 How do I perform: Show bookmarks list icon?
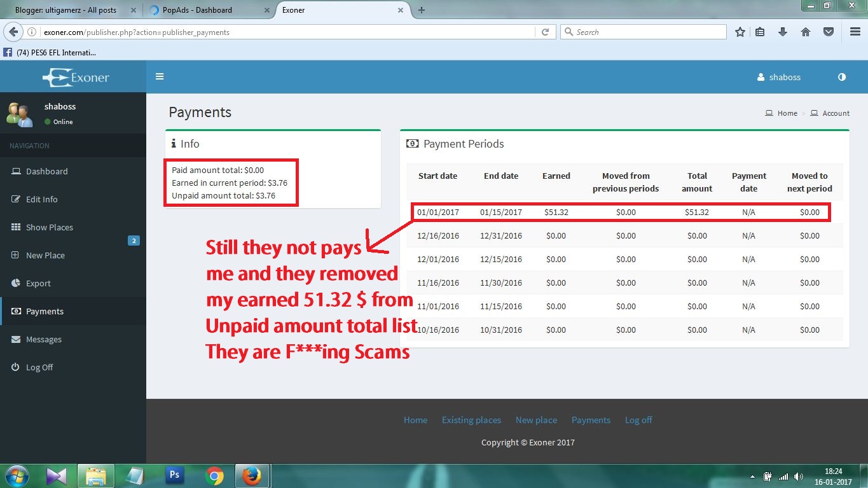pos(760,32)
